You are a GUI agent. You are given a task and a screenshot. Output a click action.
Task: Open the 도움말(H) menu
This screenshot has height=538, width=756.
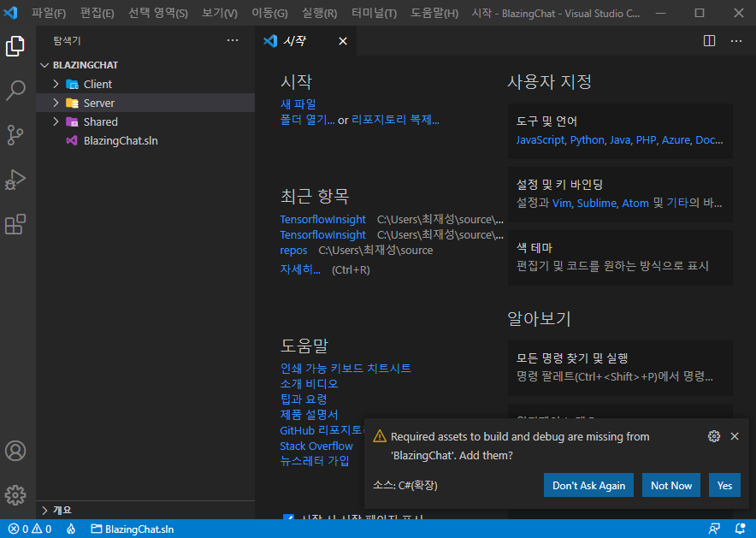434,13
